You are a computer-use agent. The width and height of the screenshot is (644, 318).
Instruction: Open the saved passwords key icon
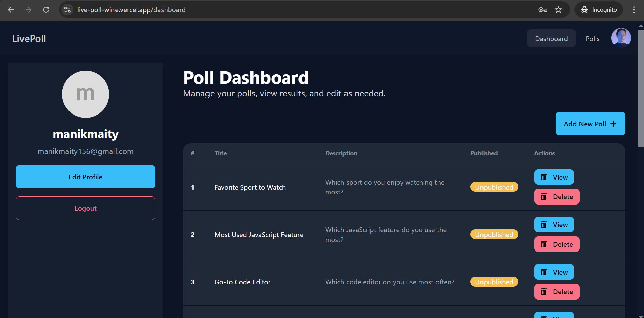(x=543, y=10)
